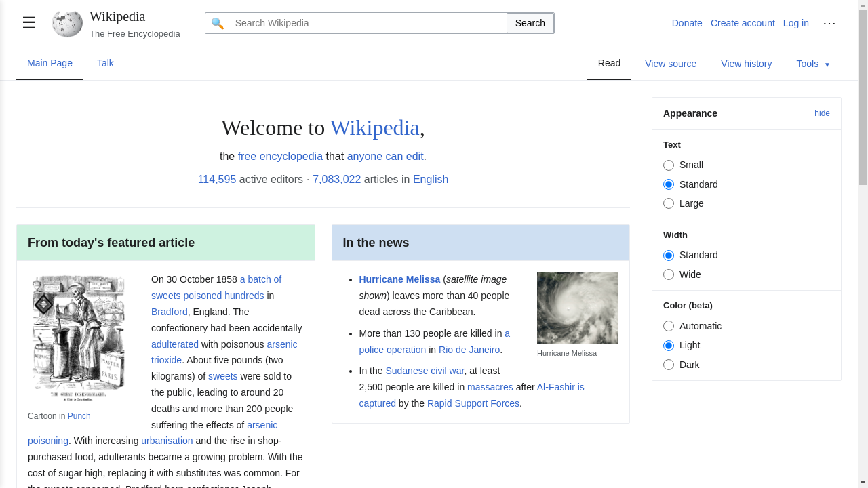This screenshot has width=868, height=488.
Task: Click the Wikipedia puzzle globe logo
Action: click(66, 23)
